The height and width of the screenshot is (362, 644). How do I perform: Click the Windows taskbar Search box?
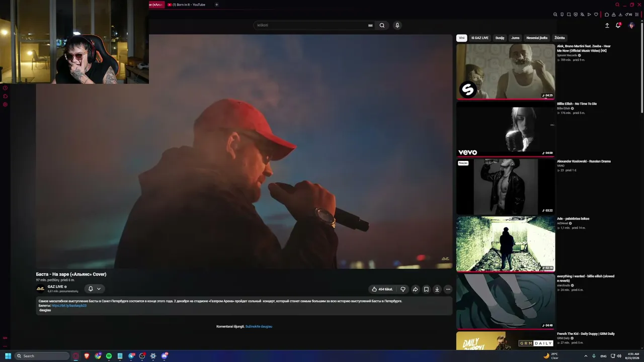(x=42, y=356)
